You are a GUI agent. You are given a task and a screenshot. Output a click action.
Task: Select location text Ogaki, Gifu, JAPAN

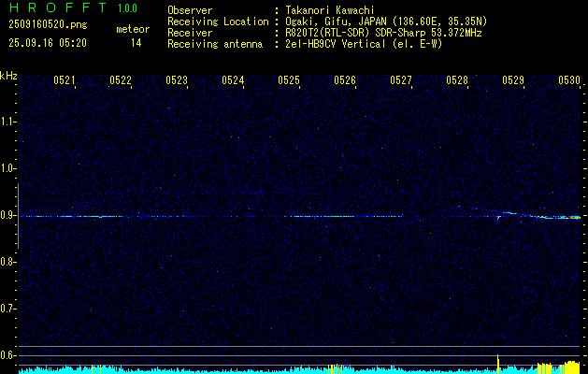click(x=335, y=22)
